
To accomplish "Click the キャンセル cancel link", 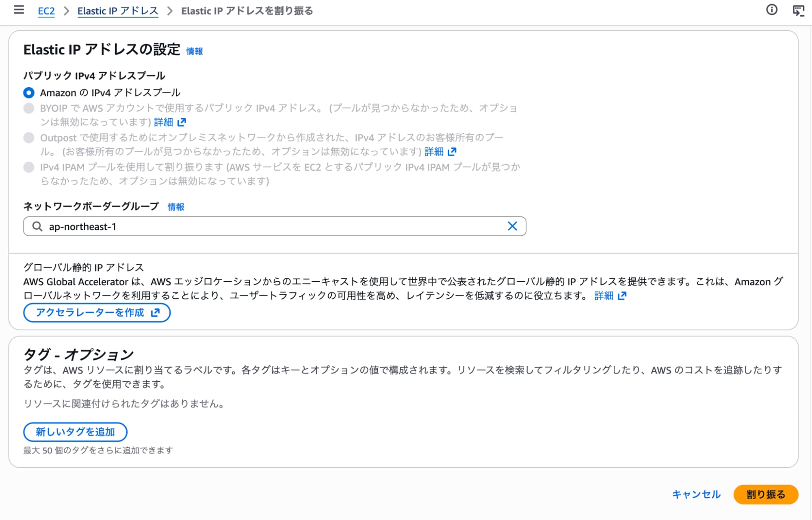I will [x=696, y=494].
